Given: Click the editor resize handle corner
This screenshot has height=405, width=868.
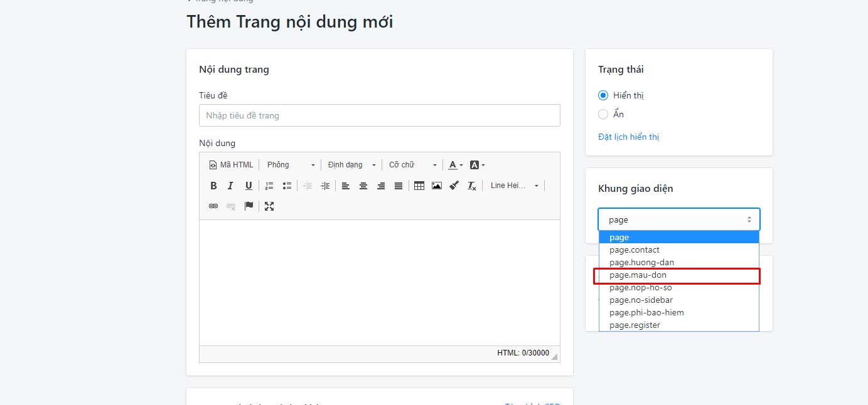Looking at the screenshot, I should pyautogui.click(x=554, y=356).
